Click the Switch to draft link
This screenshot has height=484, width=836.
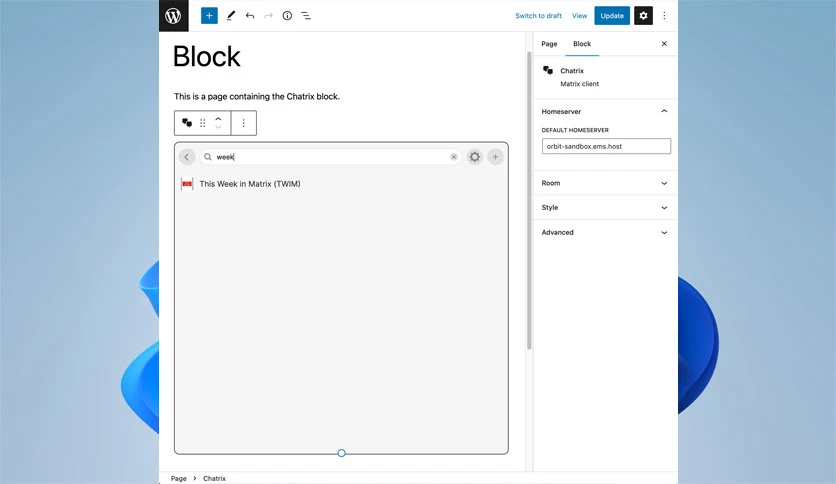(538, 15)
